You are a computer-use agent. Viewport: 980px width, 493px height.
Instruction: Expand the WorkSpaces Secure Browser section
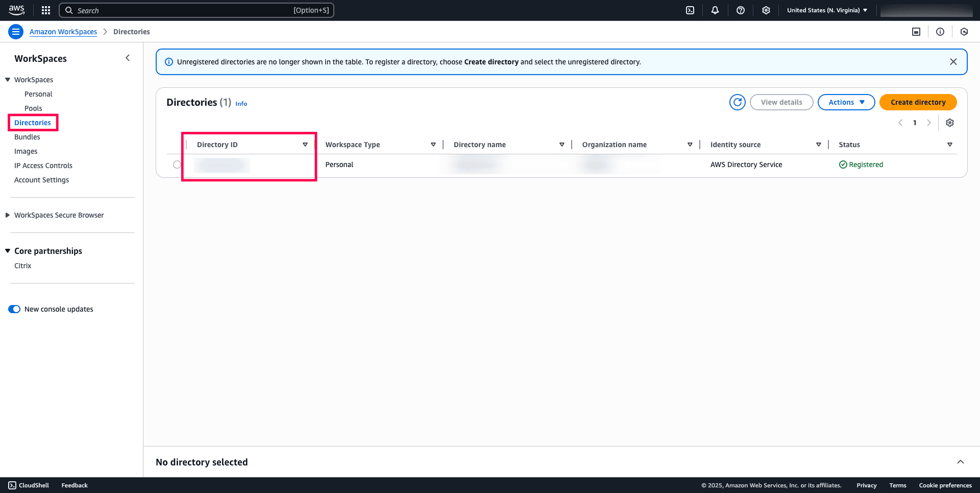8,215
